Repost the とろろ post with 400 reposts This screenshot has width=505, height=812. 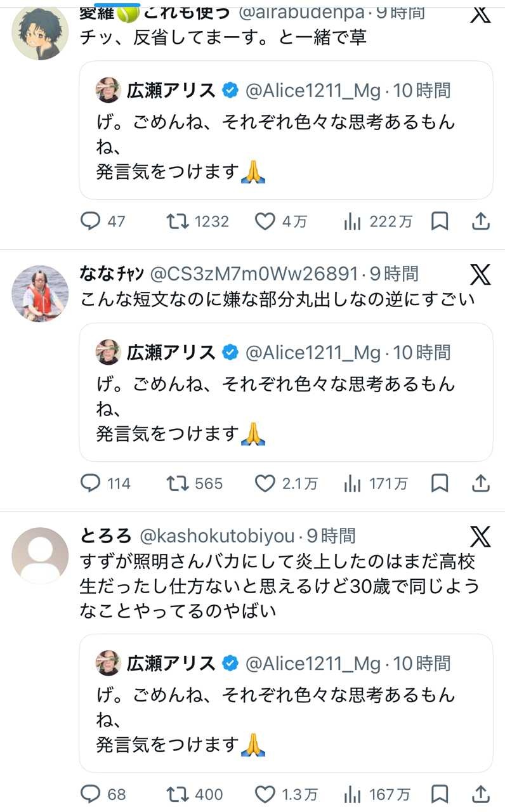pyautogui.click(x=177, y=794)
